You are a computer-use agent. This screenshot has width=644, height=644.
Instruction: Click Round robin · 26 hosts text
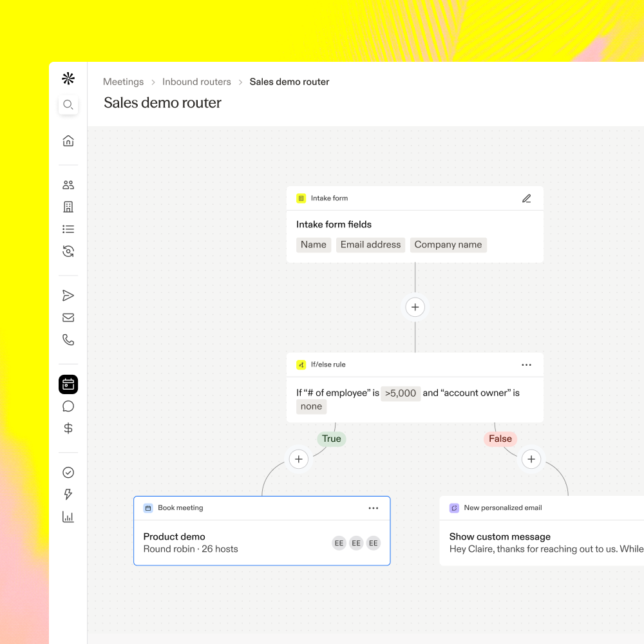click(191, 549)
